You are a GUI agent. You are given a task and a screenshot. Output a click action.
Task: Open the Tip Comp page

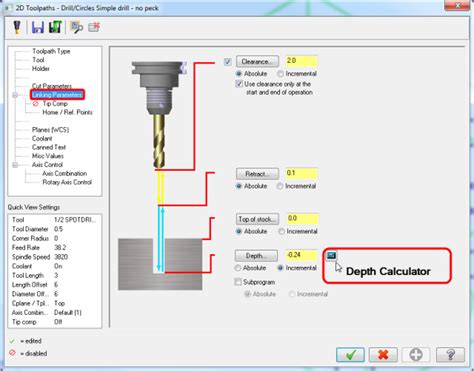pyautogui.click(x=55, y=104)
